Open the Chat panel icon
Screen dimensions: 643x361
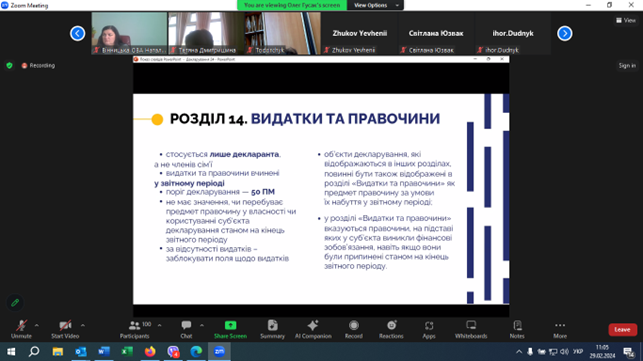click(186, 325)
